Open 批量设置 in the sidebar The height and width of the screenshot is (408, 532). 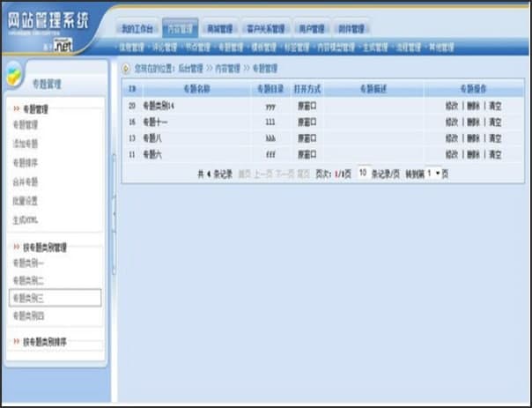(x=26, y=201)
